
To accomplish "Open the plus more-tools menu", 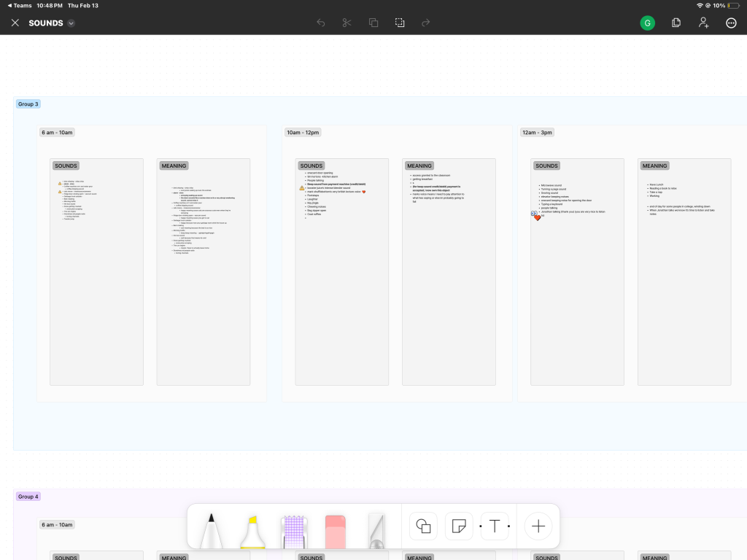I will point(538,526).
